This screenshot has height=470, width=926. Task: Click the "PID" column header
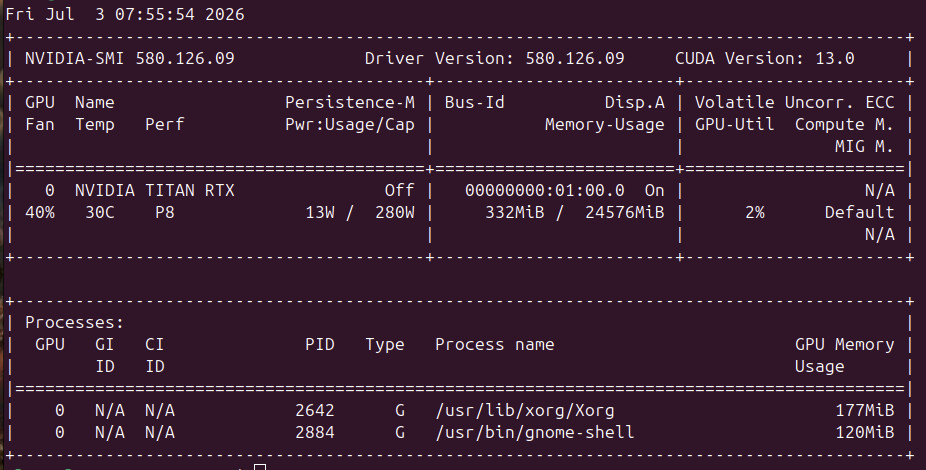(x=320, y=345)
